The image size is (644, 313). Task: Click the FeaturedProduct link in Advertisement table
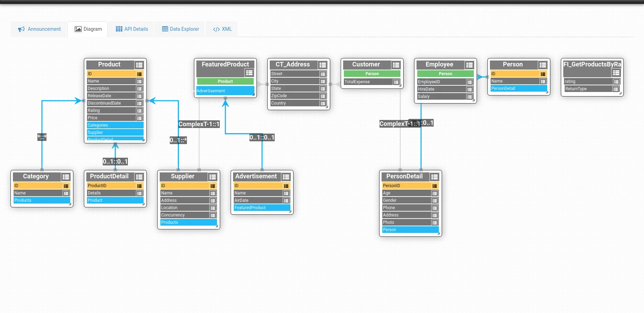(260, 208)
